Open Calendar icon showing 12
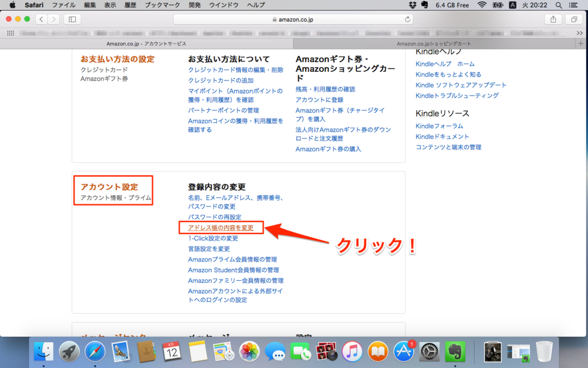Viewport: 588px width, 368px height. coord(172,352)
